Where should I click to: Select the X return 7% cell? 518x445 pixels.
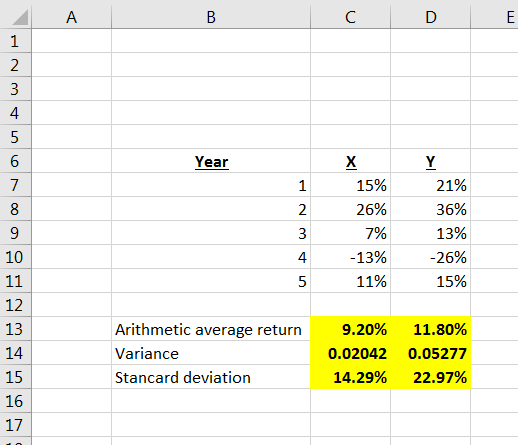[x=350, y=233]
